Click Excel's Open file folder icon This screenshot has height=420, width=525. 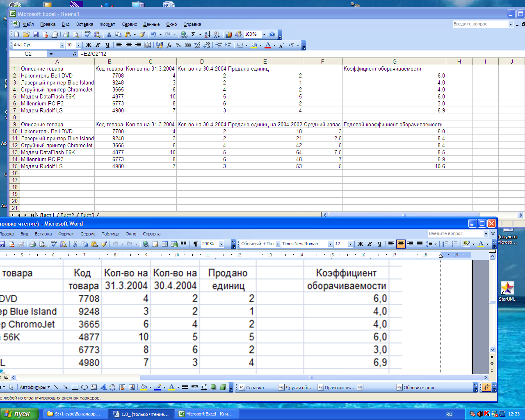click(26, 34)
